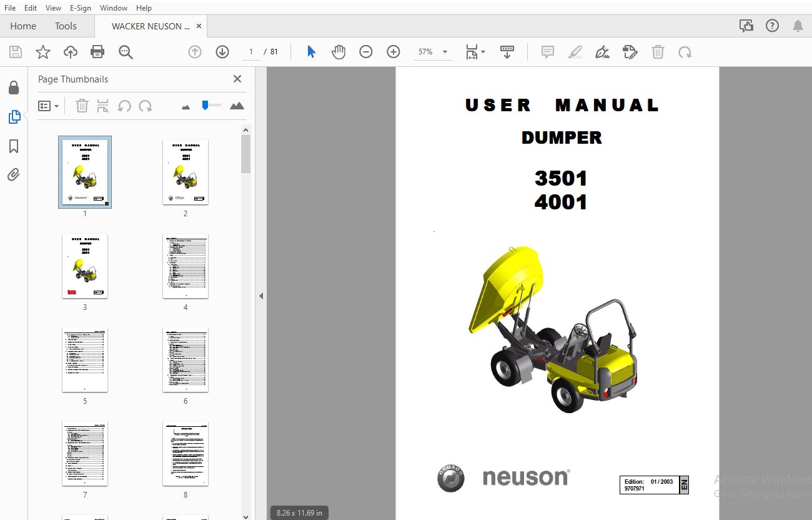This screenshot has width=812, height=520.
Task: Select page 7 thumbnail
Action: click(x=85, y=453)
